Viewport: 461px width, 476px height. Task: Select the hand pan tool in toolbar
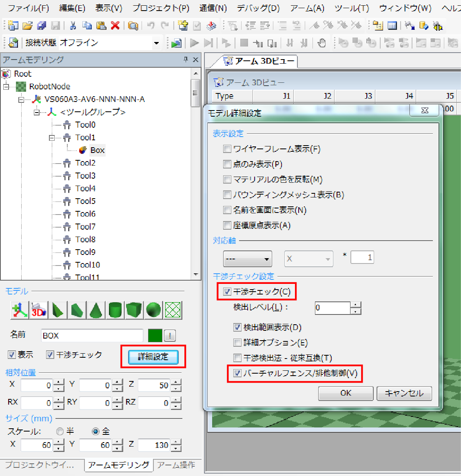322,43
